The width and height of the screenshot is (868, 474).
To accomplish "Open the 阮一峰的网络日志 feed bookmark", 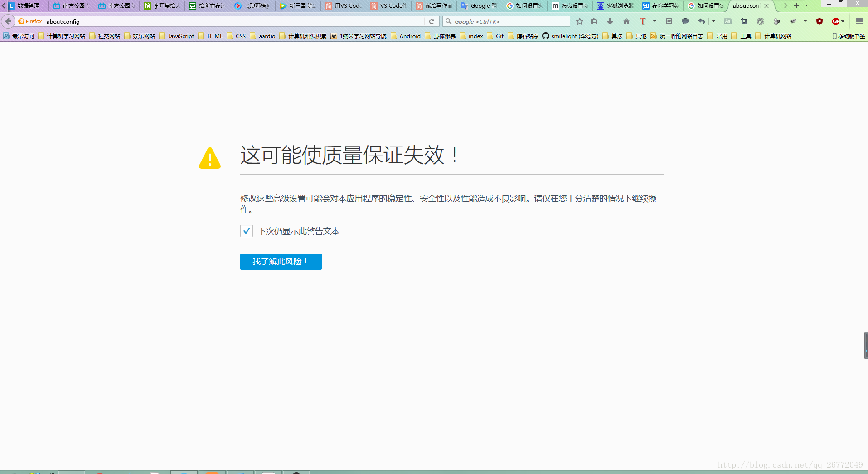I will (677, 36).
